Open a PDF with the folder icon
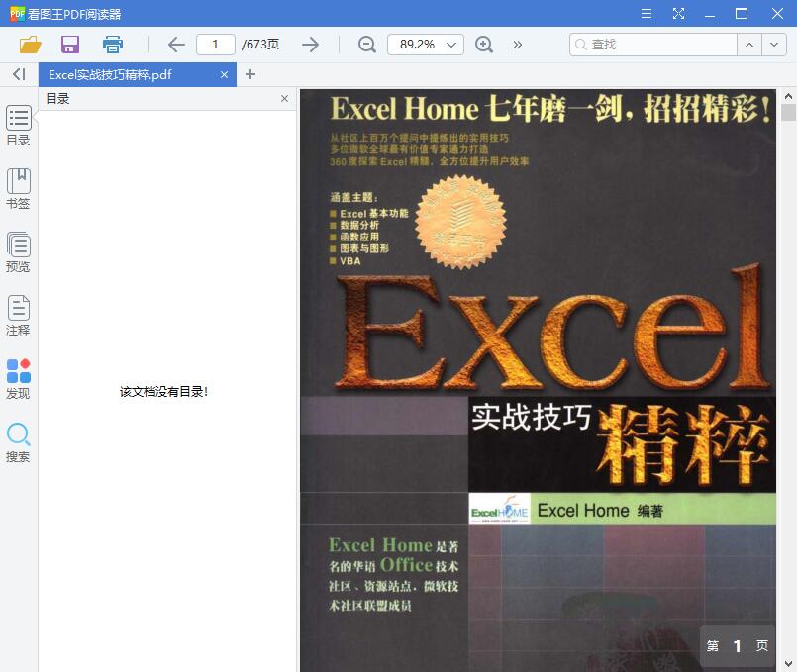Screen dimensions: 797x672 coord(30,45)
